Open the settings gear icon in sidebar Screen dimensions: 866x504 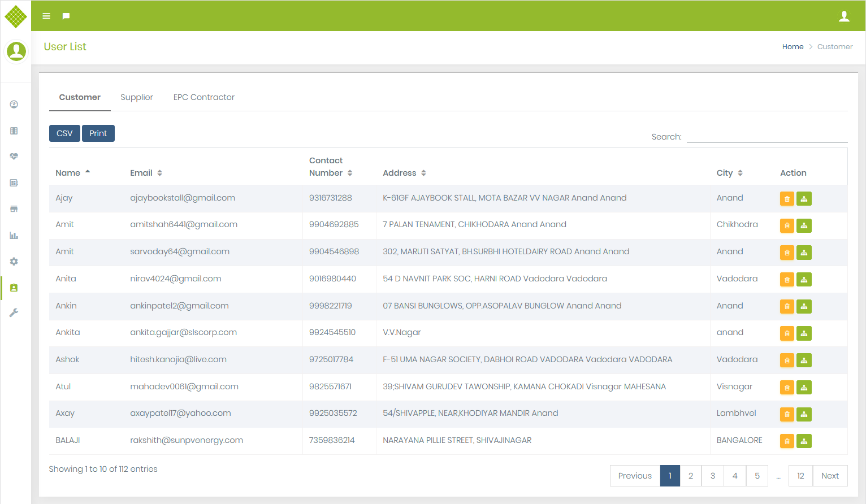[x=14, y=261]
